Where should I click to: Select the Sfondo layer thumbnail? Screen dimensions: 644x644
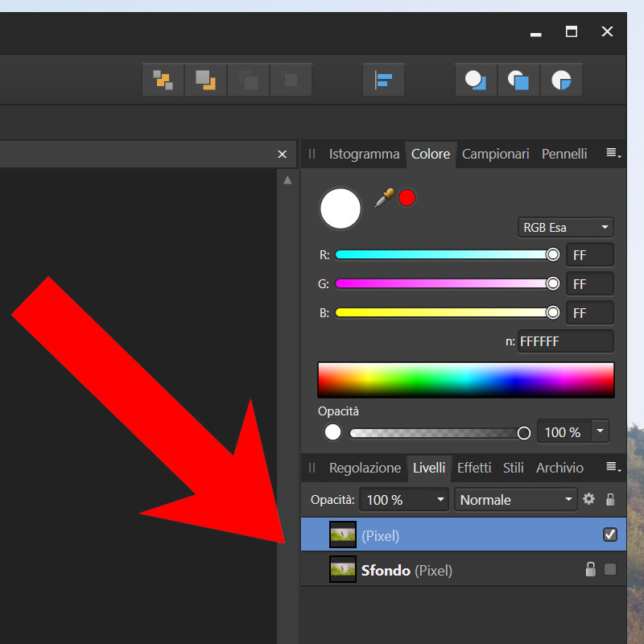coord(343,569)
